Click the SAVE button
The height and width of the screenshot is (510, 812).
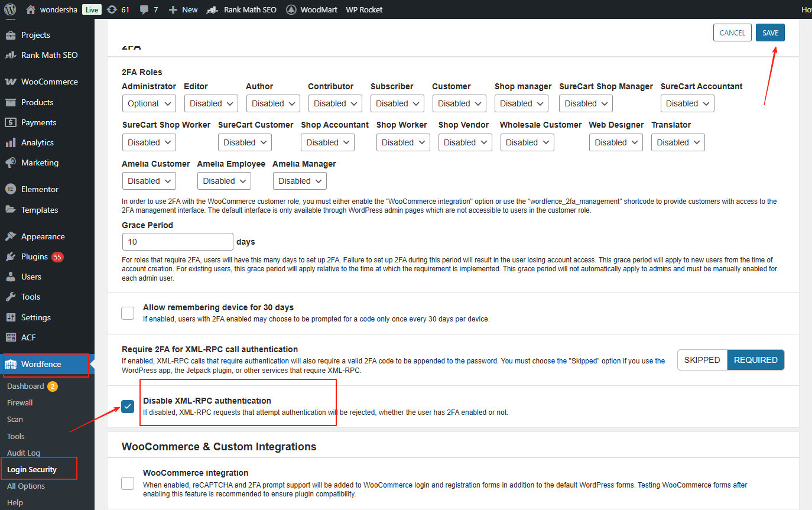tap(770, 33)
